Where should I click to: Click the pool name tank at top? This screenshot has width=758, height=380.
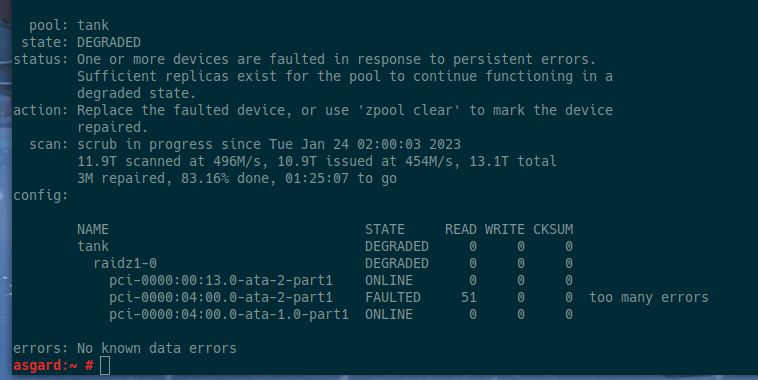click(x=93, y=25)
